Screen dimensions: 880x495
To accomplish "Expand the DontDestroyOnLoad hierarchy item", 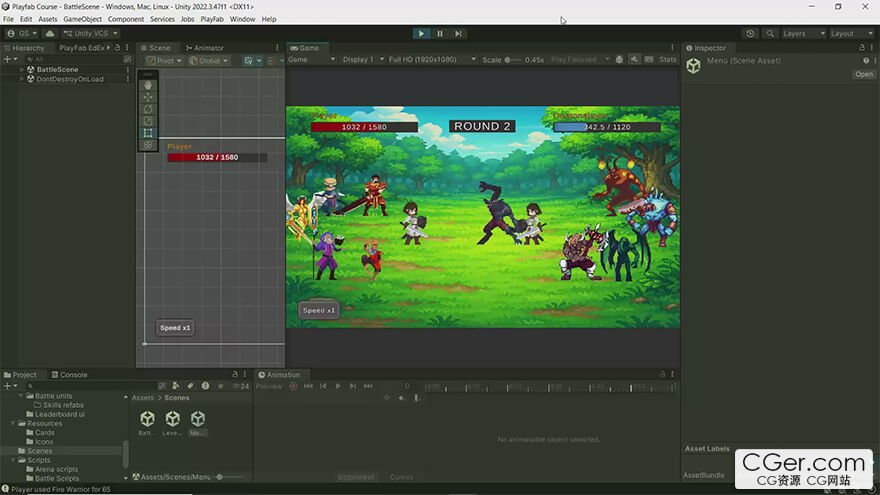I will click(22, 79).
